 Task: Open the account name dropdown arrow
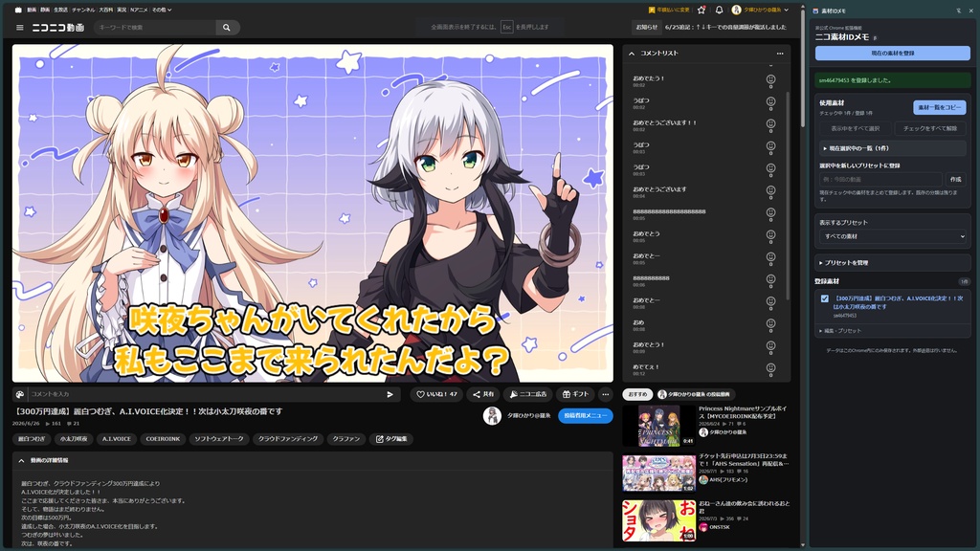(x=787, y=10)
